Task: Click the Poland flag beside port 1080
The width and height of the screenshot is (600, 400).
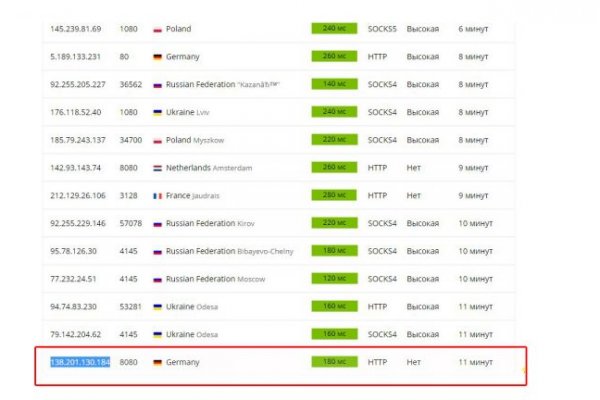Action: [x=157, y=30]
